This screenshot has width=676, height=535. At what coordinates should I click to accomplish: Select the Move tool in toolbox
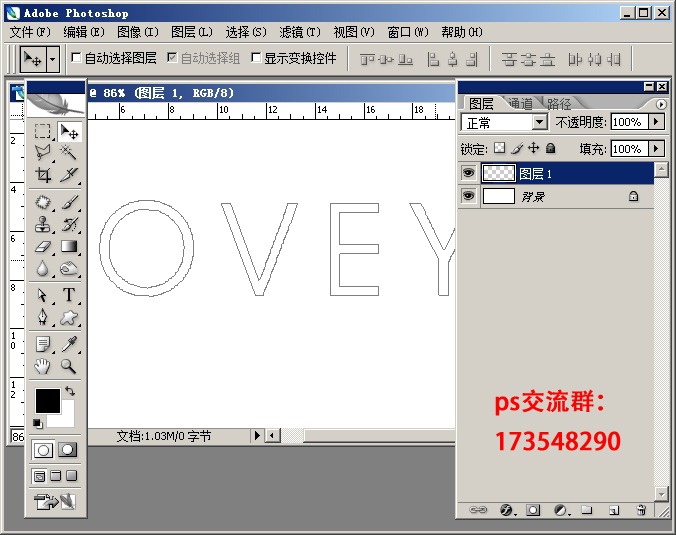point(69,131)
